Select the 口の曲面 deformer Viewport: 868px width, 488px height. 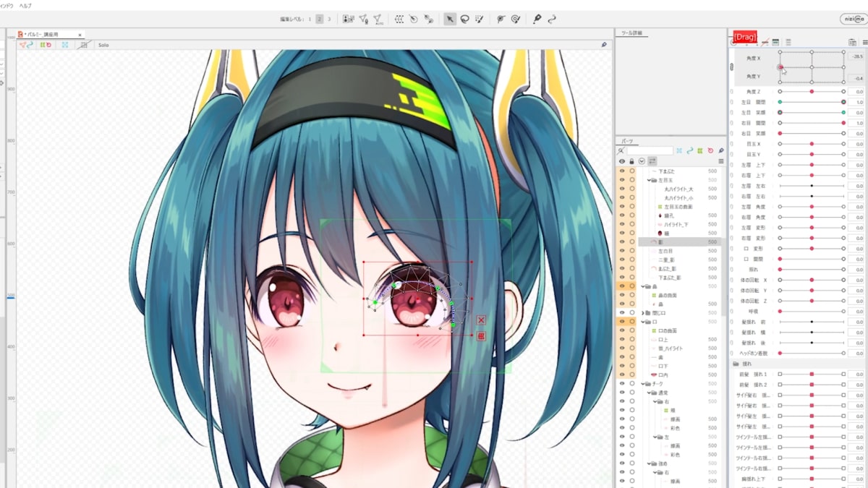coord(668,330)
